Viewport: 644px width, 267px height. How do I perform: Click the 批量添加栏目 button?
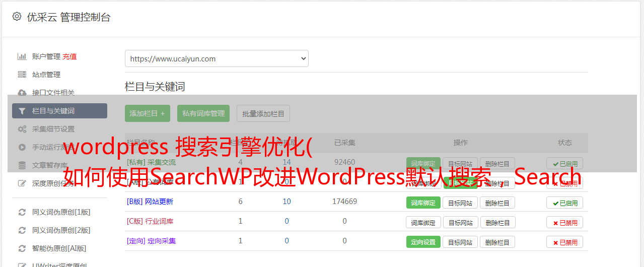(x=263, y=113)
